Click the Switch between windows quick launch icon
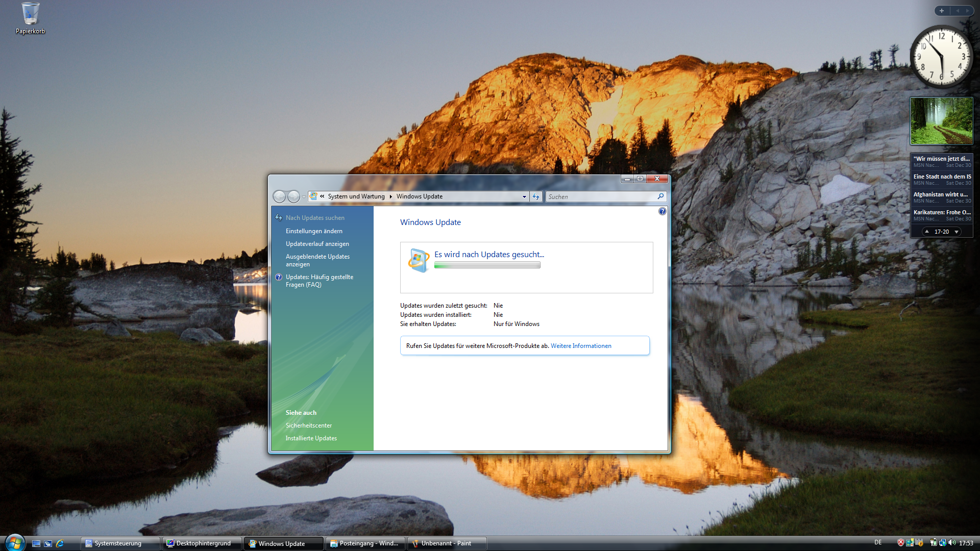 point(48,543)
